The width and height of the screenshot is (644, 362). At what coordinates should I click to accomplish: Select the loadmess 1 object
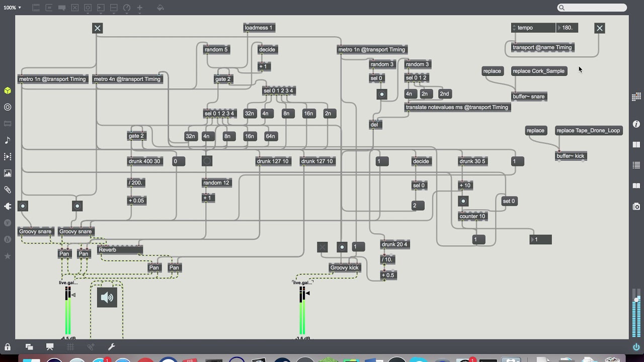[259, 28]
